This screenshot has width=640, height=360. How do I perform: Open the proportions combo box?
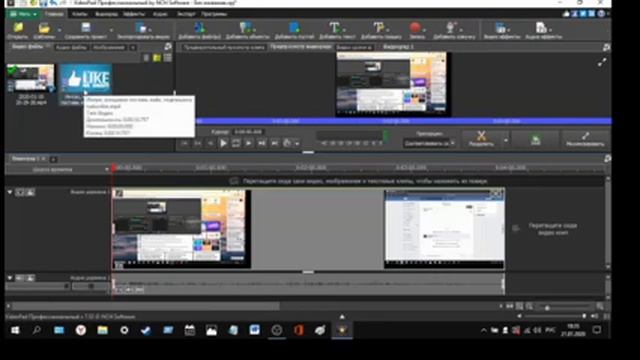(x=429, y=143)
